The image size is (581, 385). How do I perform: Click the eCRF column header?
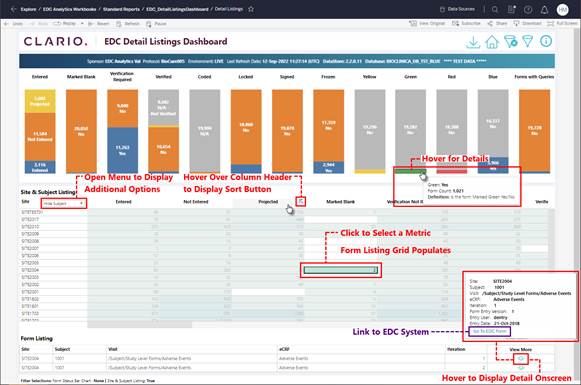283,349
